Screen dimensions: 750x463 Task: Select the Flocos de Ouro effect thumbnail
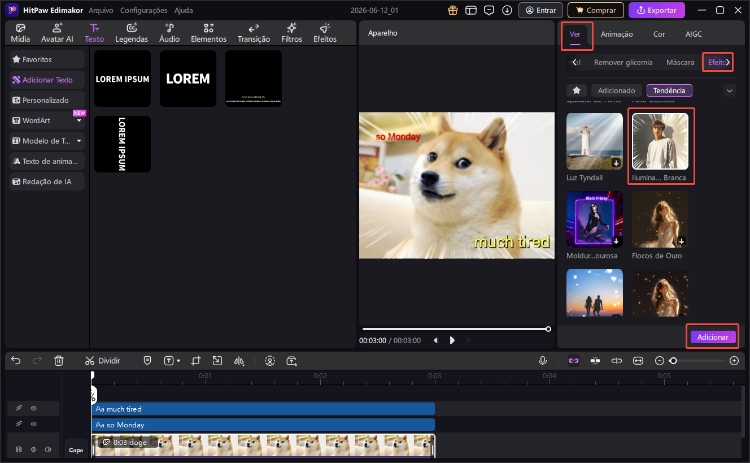660,220
